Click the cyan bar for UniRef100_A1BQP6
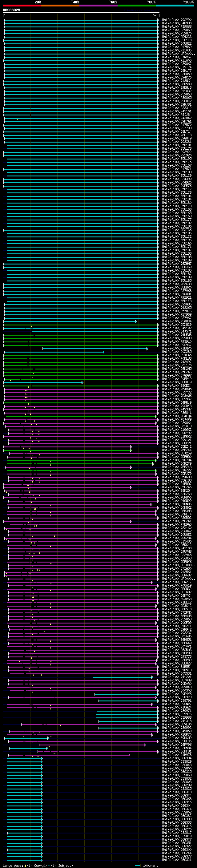Viewport: 197px width, 868px height. coord(95,349)
